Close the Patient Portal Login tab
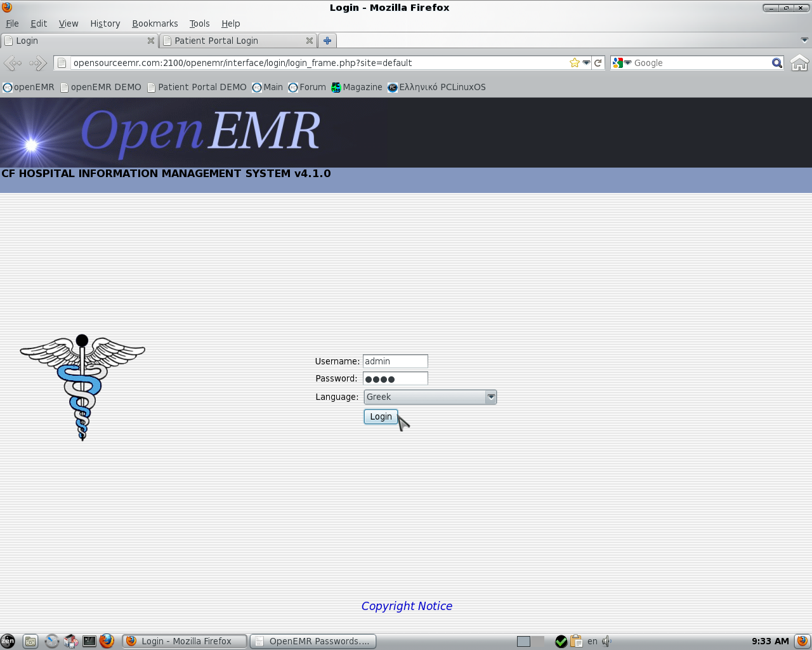Screen dimensions: 812x650 coord(310,41)
